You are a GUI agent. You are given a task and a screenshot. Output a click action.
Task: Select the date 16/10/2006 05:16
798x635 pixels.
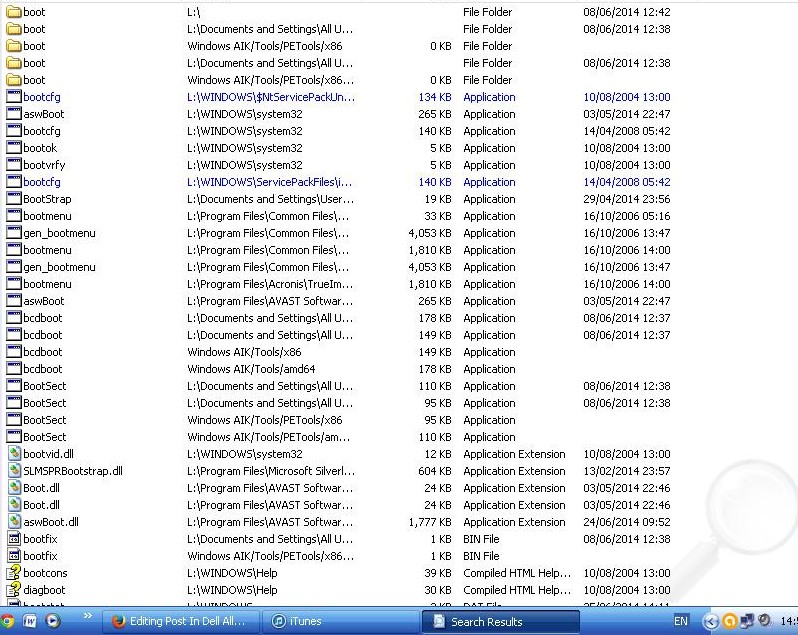[626, 216]
